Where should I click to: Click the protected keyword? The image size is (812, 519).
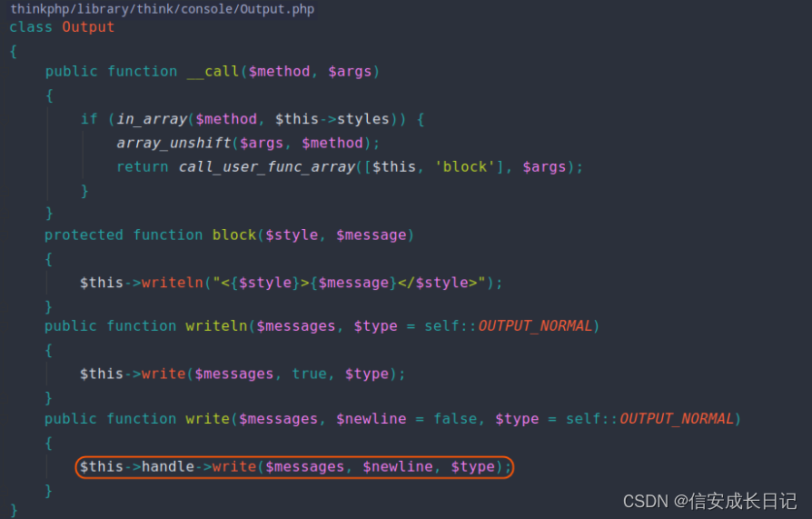tap(84, 235)
